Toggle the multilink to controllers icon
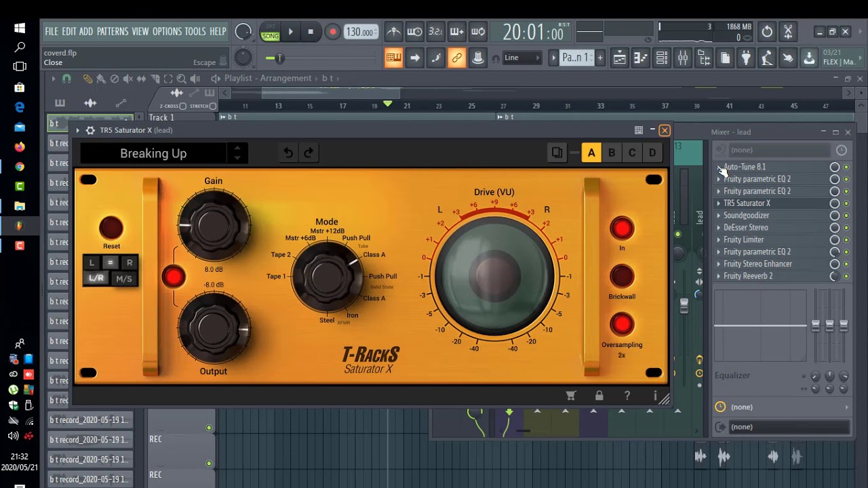Viewport: 868px width, 488px height. 457,58
